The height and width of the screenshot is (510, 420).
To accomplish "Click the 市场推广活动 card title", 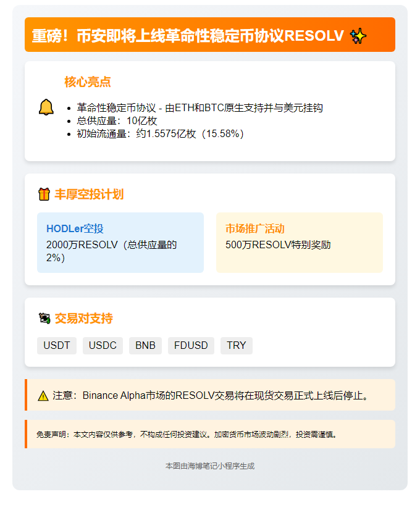I will 254,228.
